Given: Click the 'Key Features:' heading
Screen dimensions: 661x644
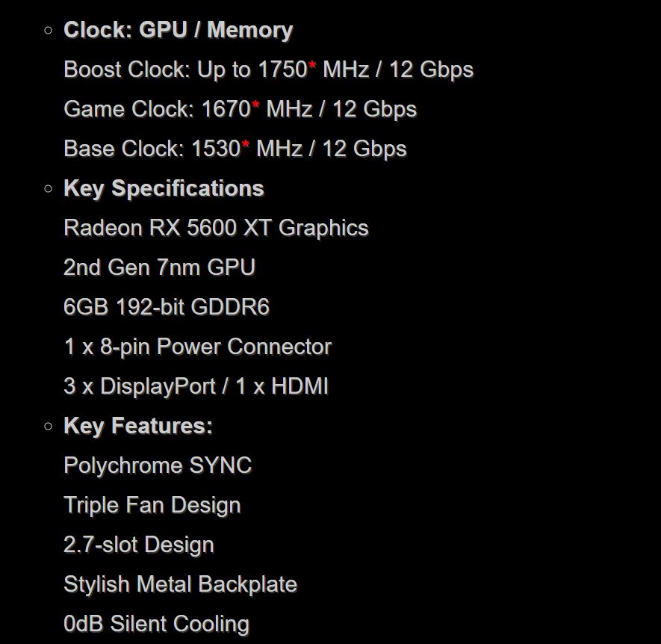Looking at the screenshot, I should (138, 426).
